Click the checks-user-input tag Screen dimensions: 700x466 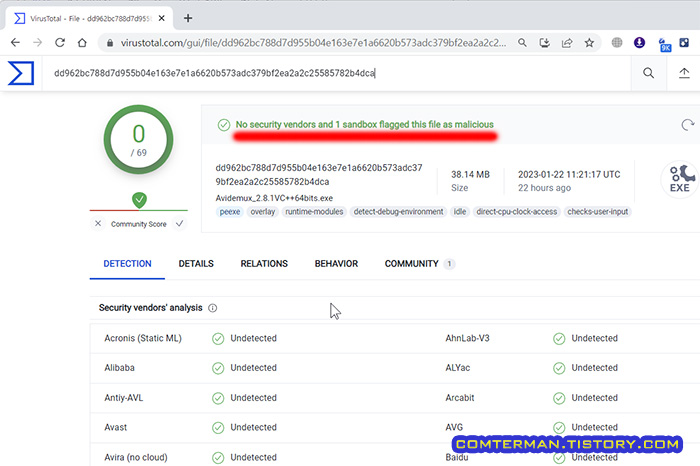pos(598,212)
